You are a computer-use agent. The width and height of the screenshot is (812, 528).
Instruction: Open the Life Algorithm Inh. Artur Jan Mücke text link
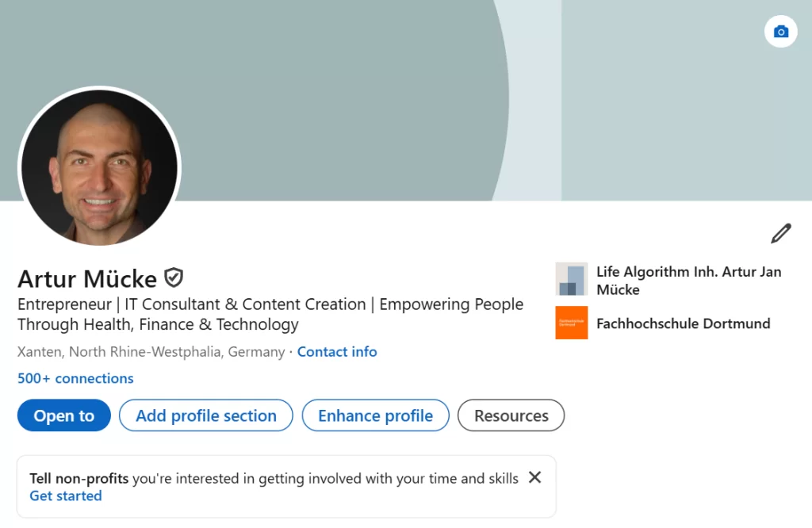pyautogui.click(x=688, y=281)
